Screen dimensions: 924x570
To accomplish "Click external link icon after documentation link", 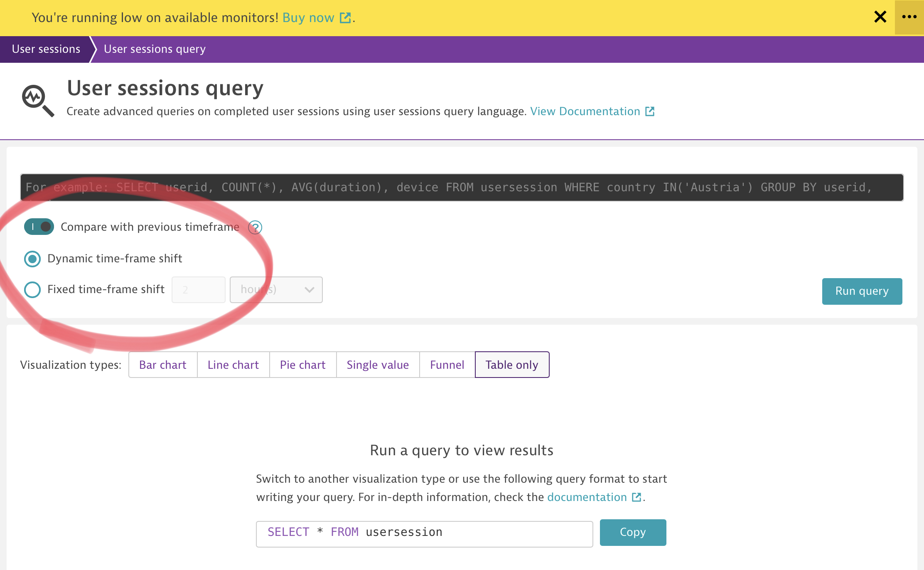I will (636, 497).
